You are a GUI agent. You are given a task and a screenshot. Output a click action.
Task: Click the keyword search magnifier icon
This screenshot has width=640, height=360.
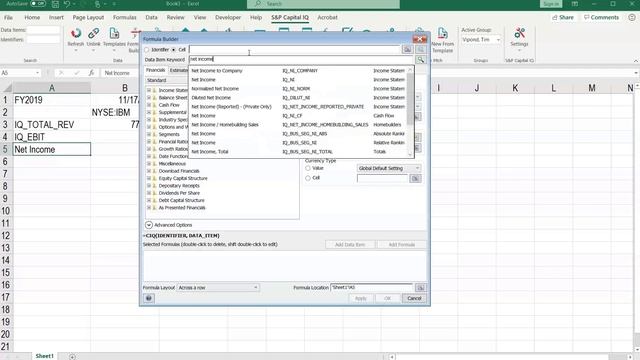pos(420,60)
